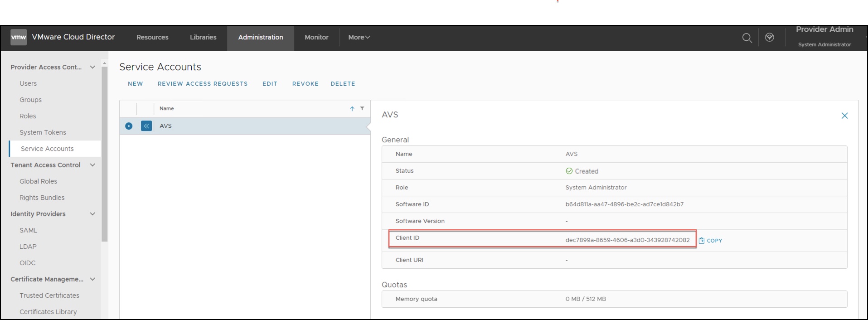Close the AVS details panel
Screen dimensions: 868x320
tap(844, 116)
